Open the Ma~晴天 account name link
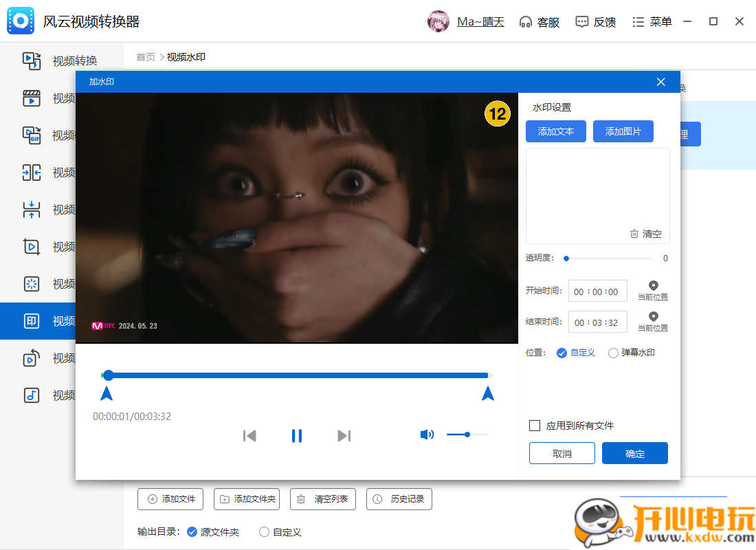Image resolution: width=756 pixels, height=550 pixels. pos(480,22)
